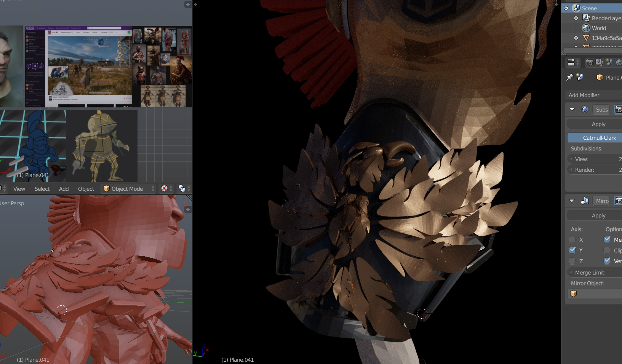The height and width of the screenshot is (364, 622).
Task: Toggle Mirror modifier render camera button
Action: point(618,201)
